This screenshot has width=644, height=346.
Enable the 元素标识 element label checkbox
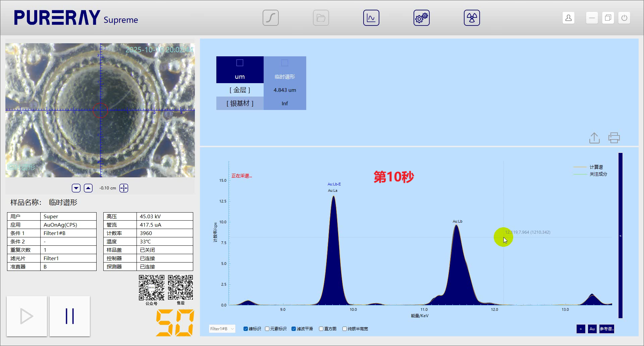pos(267,329)
